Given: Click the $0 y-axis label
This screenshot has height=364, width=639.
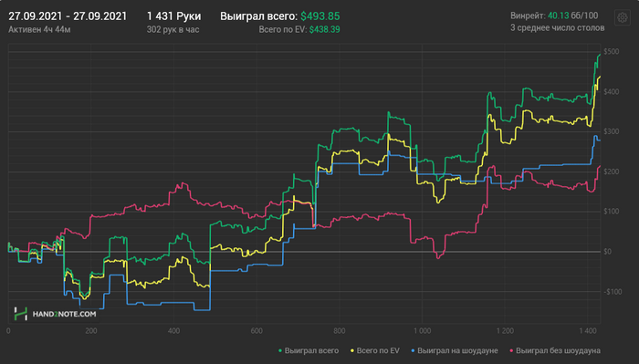Looking at the screenshot, I should coord(608,252).
